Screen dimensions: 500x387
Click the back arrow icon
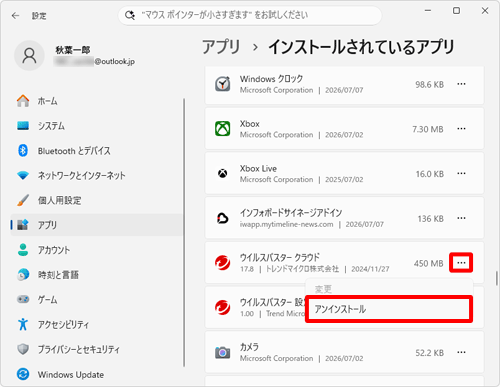click(x=15, y=16)
